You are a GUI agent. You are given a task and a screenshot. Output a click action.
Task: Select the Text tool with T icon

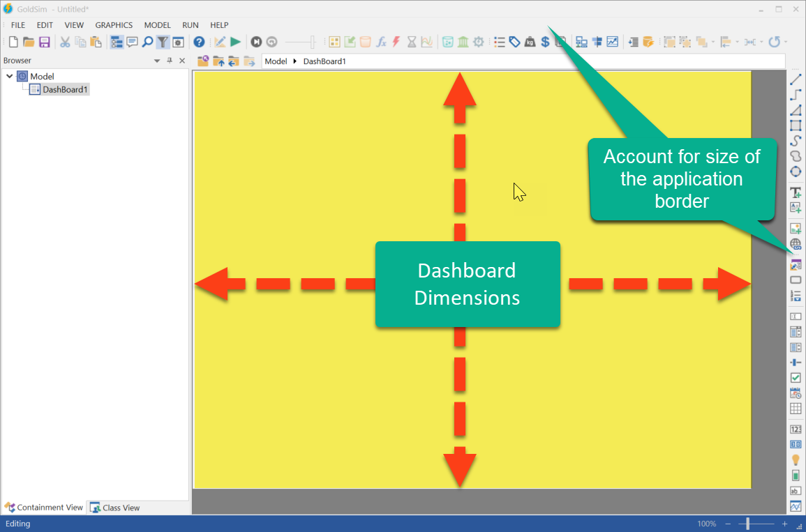click(796, 192)
